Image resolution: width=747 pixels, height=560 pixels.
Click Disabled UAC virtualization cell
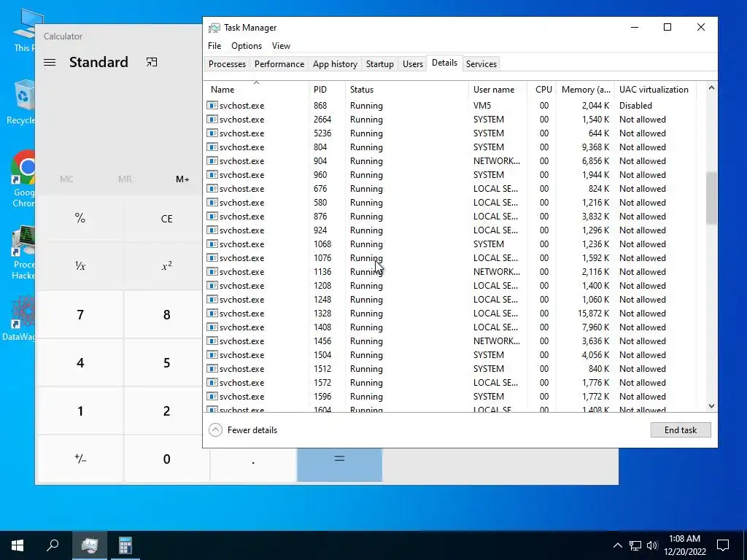[x=635, y=105]
